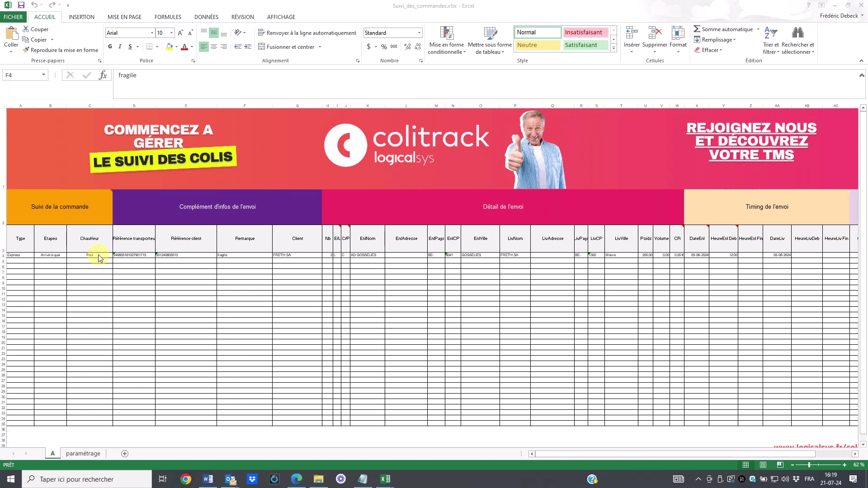This screenshot has width=868, height=488.
Task: Align text to the bottom
Action: [x=224, y=33]
